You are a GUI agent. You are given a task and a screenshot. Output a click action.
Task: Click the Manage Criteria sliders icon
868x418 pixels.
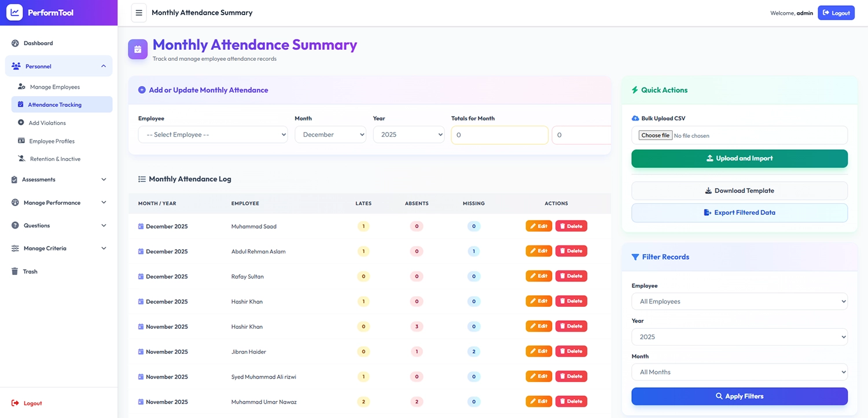[x=15, y=248]
